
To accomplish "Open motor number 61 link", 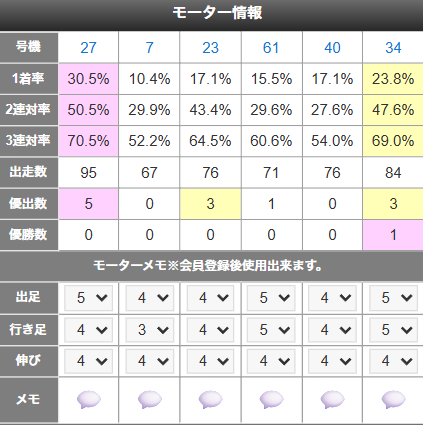I will pyautogui.click(x=271, y=48).
